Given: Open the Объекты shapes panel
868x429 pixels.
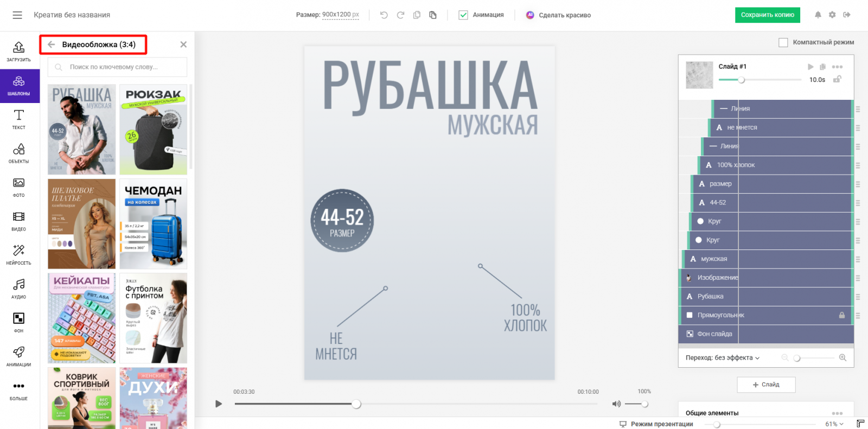Looking at the screenshot, I should pyautogui.click(x=18, y=153).
